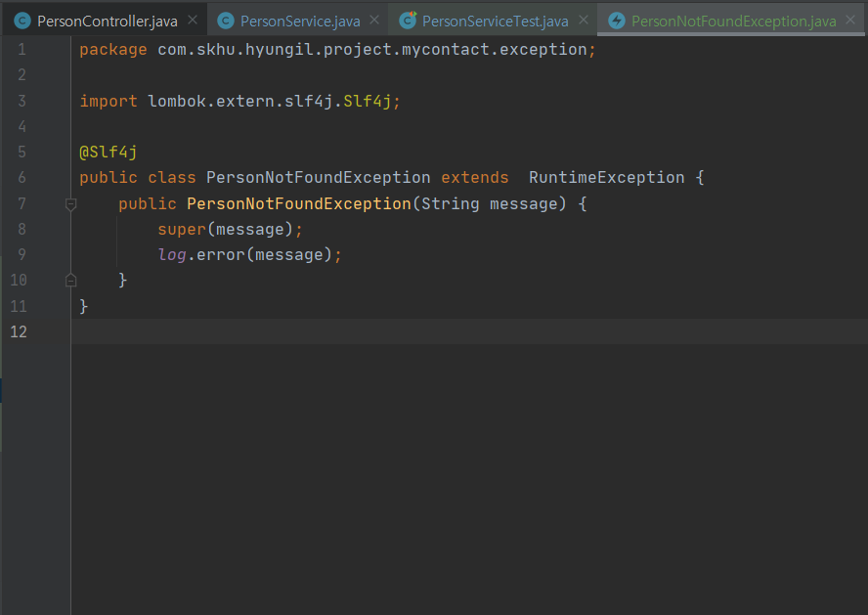Close the PersonNotFoundException.java tab

850,20
